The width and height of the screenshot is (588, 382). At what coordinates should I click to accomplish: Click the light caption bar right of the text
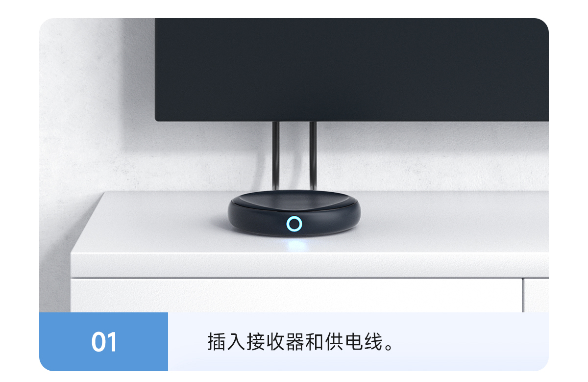(x=470, y=342)
